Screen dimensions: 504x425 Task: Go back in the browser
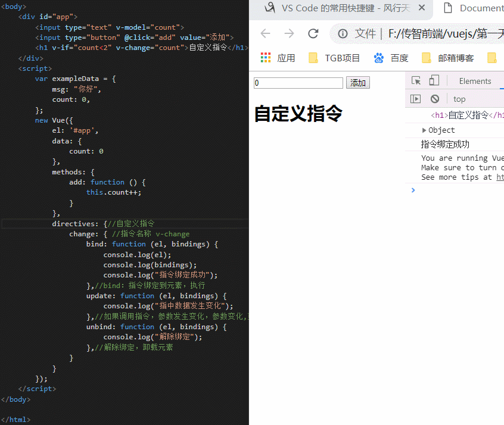tap(266, 33)
